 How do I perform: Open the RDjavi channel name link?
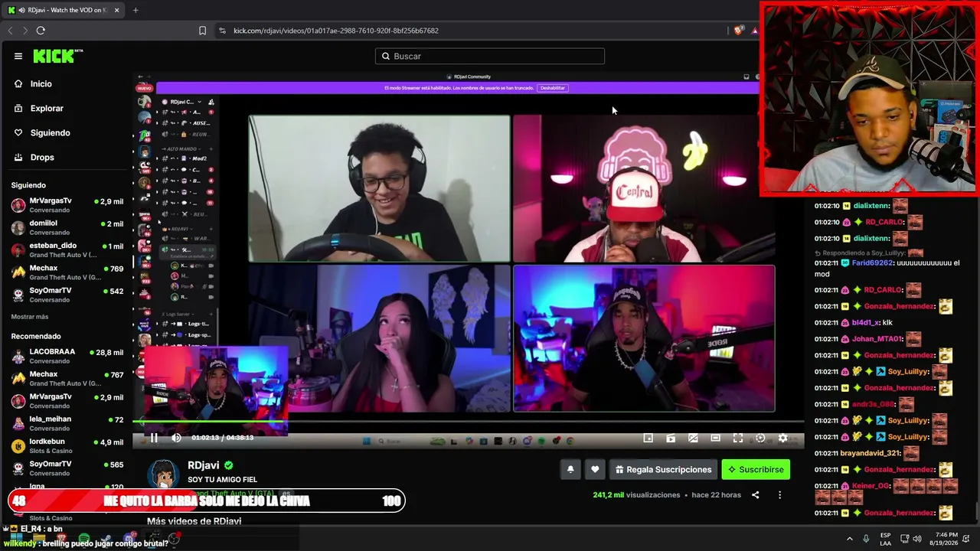click(x=204, y=465)
